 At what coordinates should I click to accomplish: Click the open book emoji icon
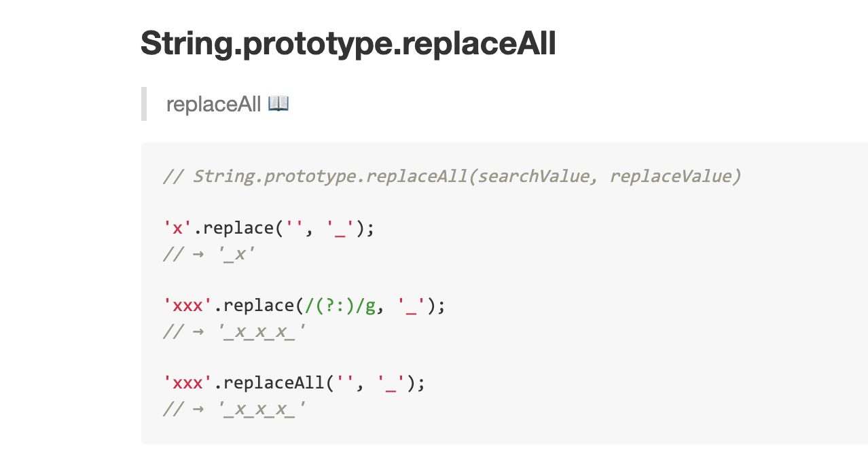278,104
